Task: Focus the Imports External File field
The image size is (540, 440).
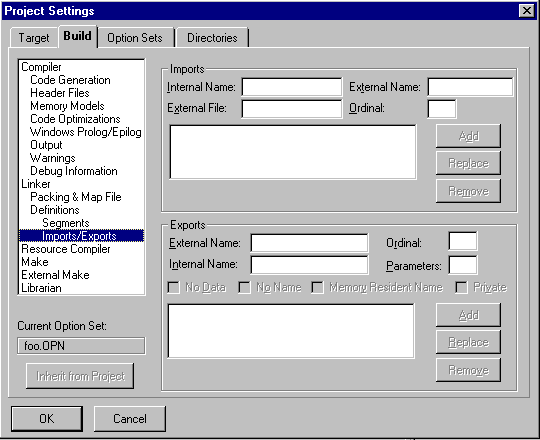Action: (x=292, y=108)
